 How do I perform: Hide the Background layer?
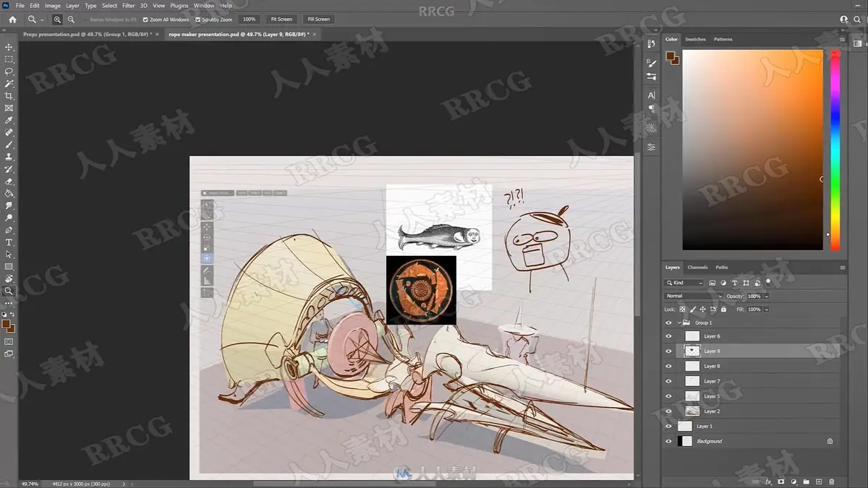tap(668, 441)
